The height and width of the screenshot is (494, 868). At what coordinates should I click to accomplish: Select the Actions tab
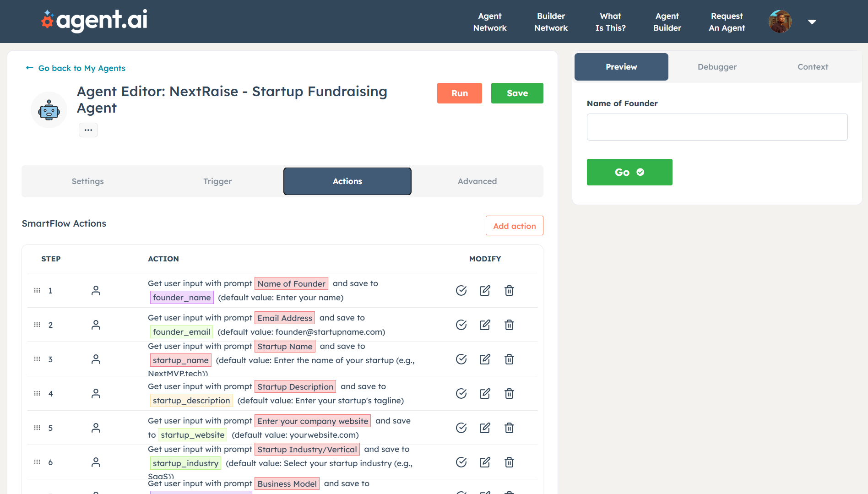[347, 181]
